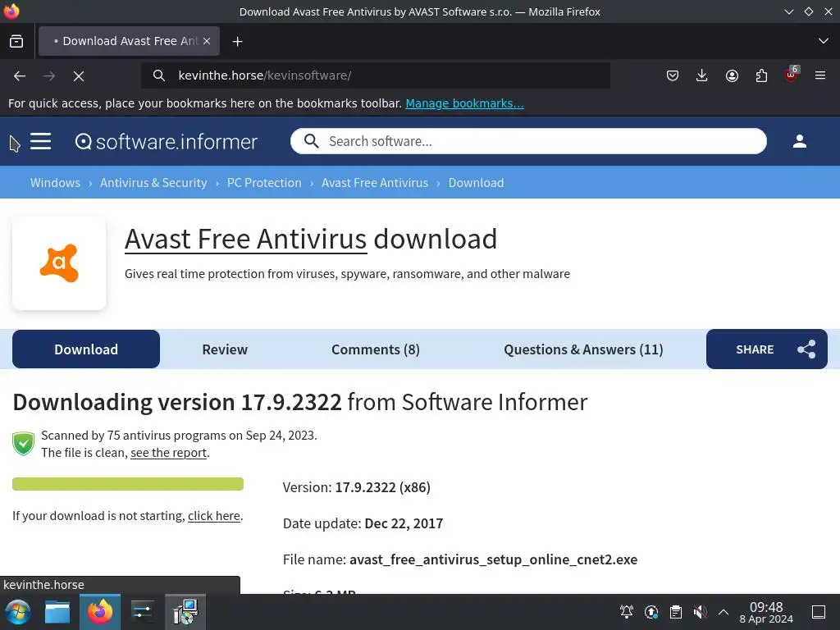Go to Antivirus & Security breadcrumb
Image resolution: width=840 pixels, height=630 pixels.
click(x=153, y=183)
